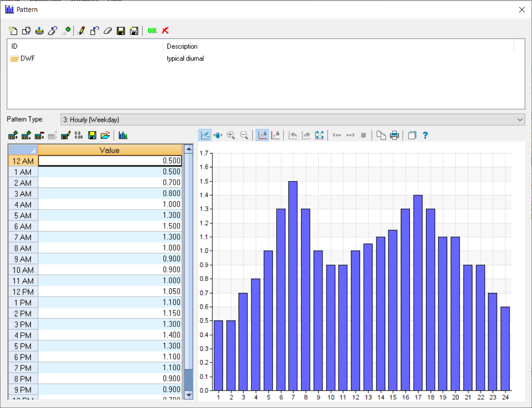Click the chevron at the right of Hourly Weekday combo
The width and height of the screenshot is (532, 408).
click(520, 119)
